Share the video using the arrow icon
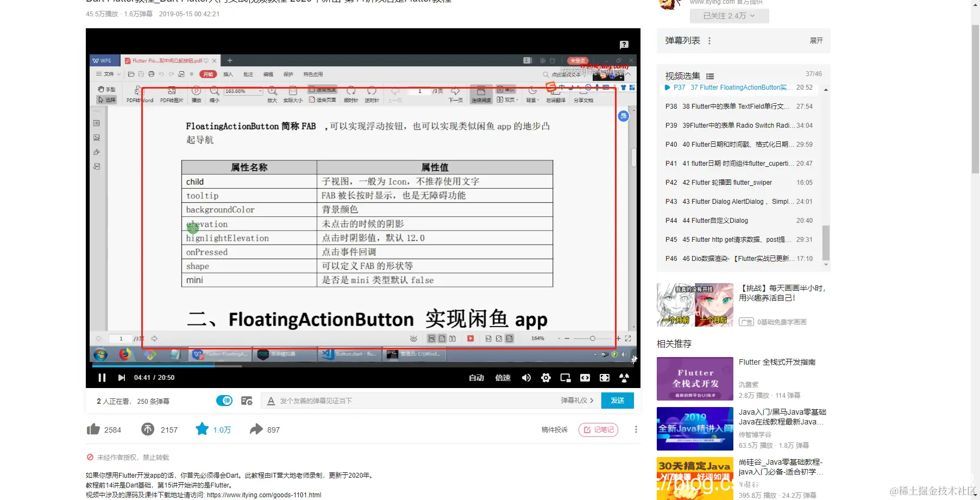The height and width of the screenshot is (500, 980). [x=256, y=429]
